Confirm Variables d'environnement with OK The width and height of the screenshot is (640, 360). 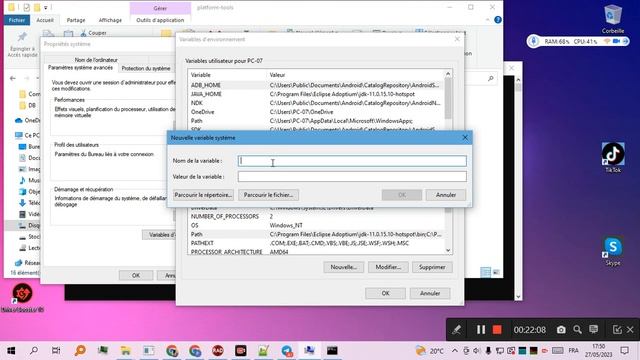coord(385,293)
